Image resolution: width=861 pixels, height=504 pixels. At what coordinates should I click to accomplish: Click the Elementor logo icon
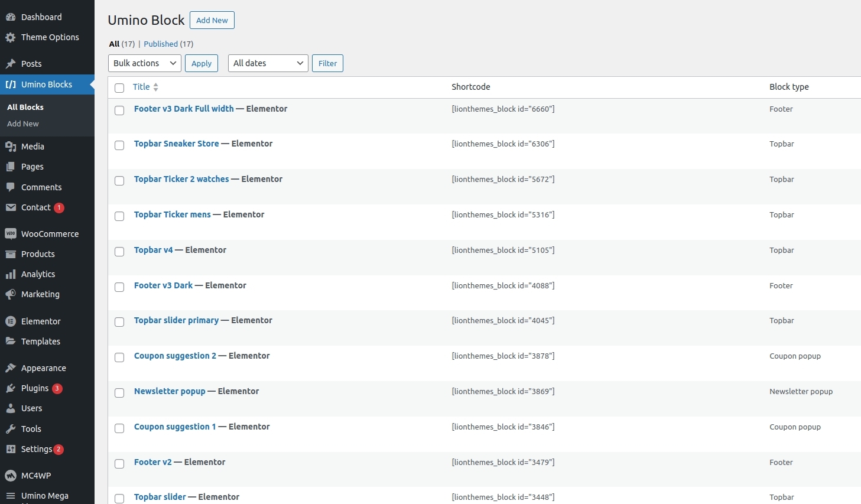coord(11,321)
